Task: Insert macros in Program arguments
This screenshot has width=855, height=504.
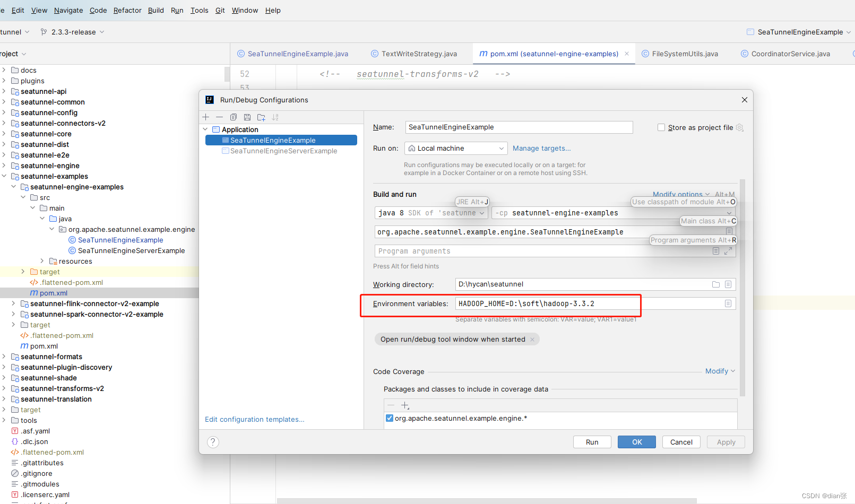Action: pyautogui.click(x=716, y=251)
